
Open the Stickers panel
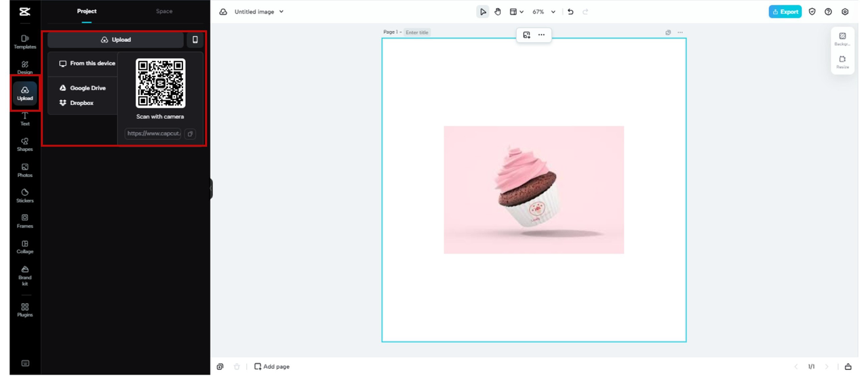pos(25,196)
